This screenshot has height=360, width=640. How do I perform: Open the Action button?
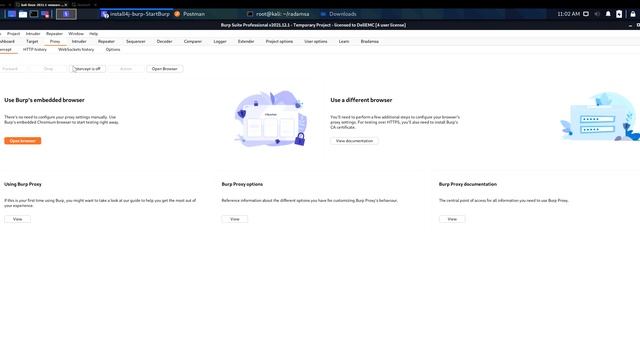126,69
